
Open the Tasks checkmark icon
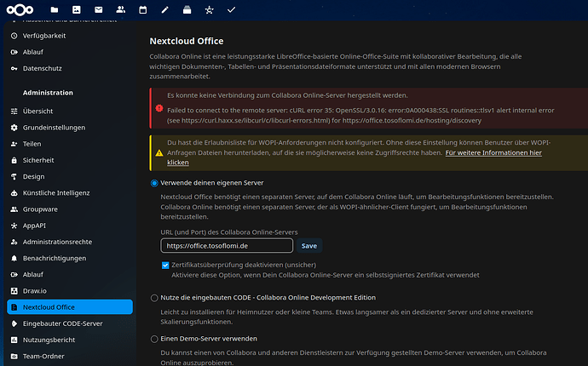[x=232, y=9]
